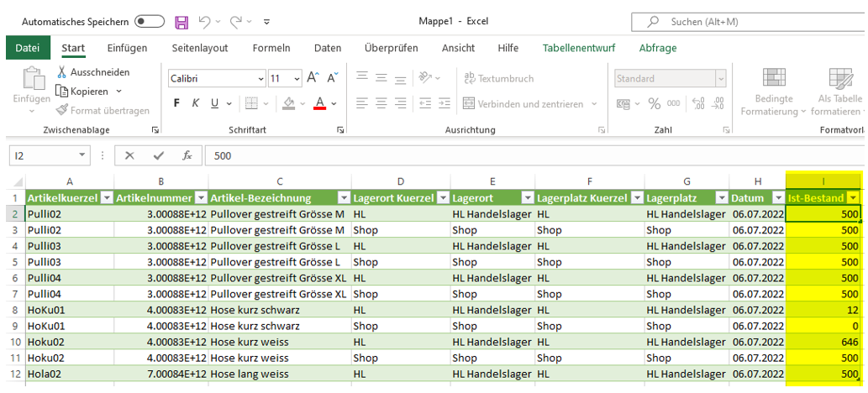
Task: Toggle Textumbruch text wrapping
Action: [x=498, y=78]
